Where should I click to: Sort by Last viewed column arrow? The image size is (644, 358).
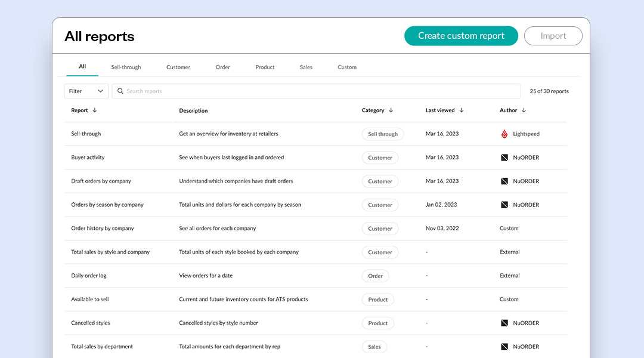pos(462,110)
